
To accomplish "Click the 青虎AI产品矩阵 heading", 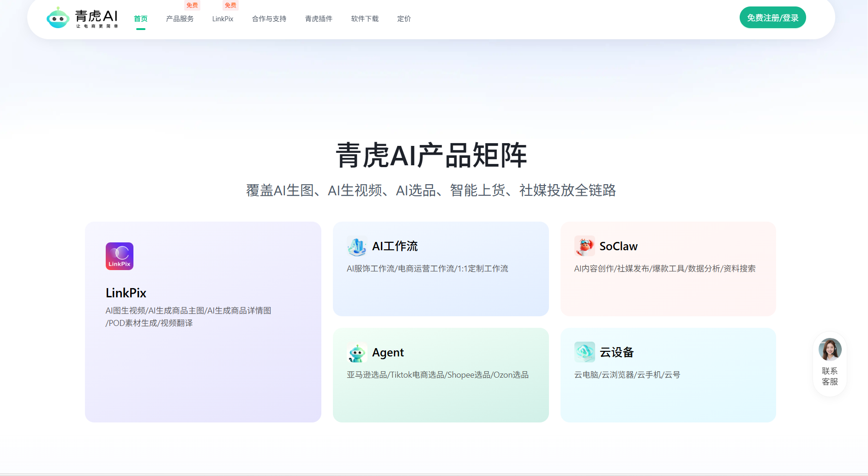I will click(x=431, y=155).
